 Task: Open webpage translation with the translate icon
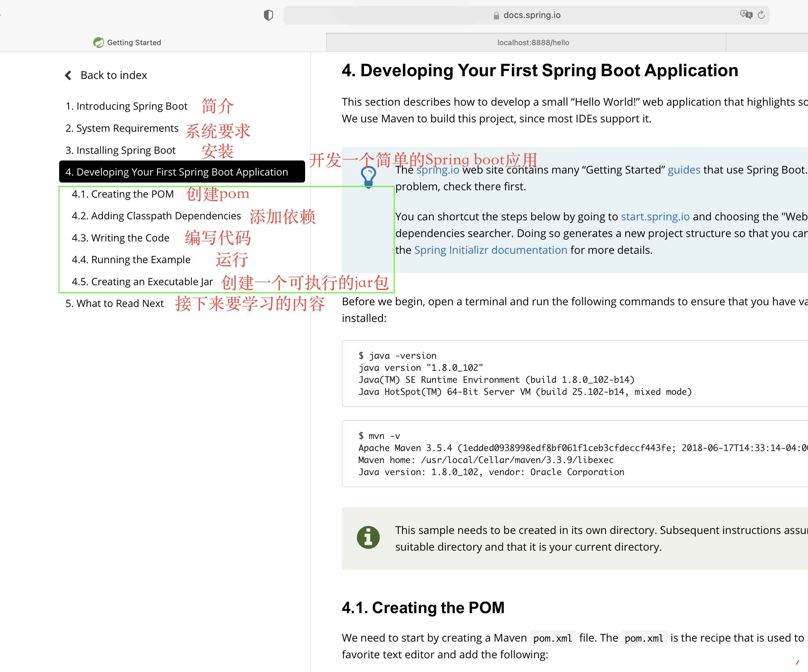click(x=747, y=14)
